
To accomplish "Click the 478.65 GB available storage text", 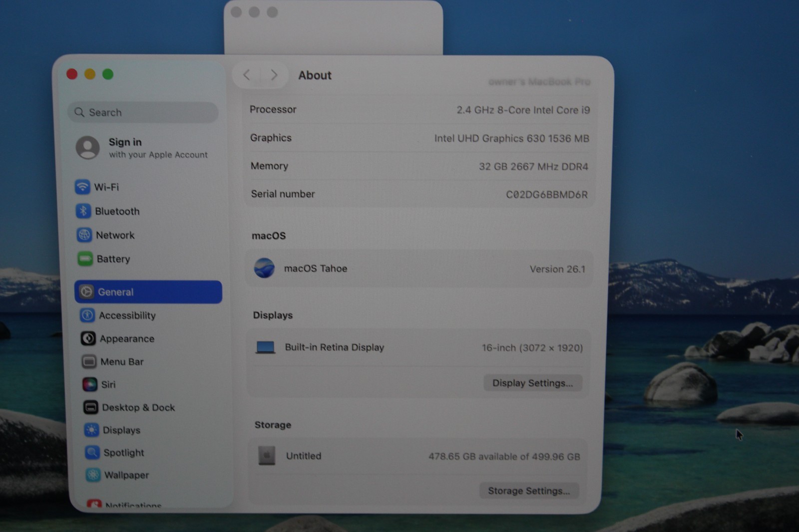I will click(504, 457).
